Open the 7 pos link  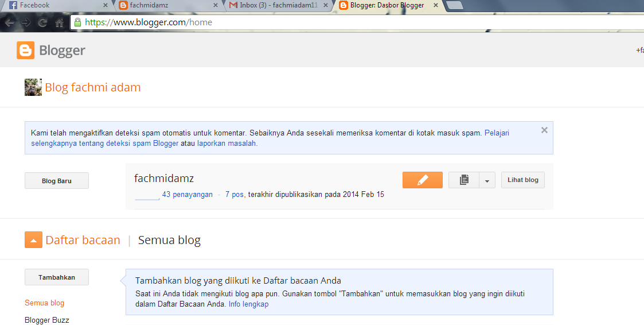[x=235, y=195]
